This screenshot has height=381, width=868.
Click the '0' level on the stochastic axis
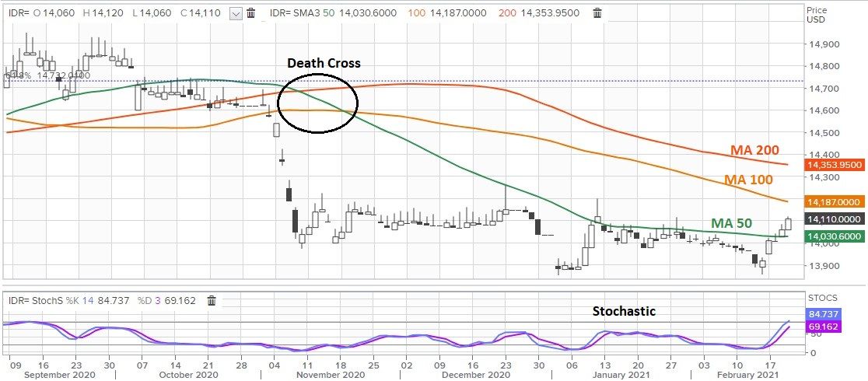coord(813,353)
